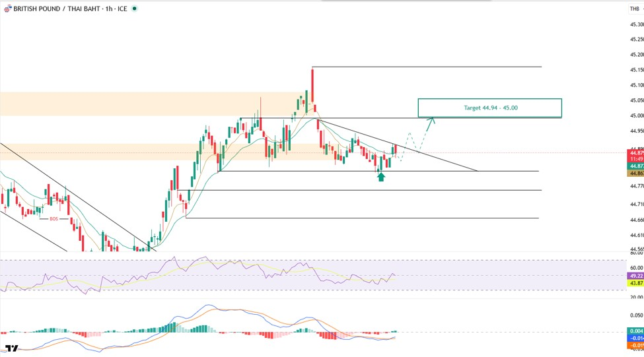Click the 60.00 RSI scale label

[x=637, y=268]
